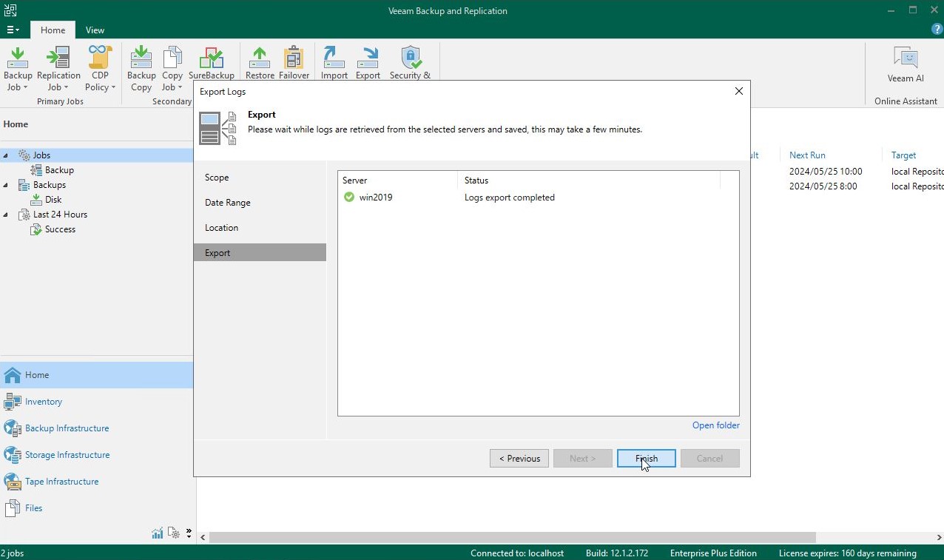Click 'License expires: 160 days remaining' status
Viewport: 944px width, 560px height.
pos(848,553)
